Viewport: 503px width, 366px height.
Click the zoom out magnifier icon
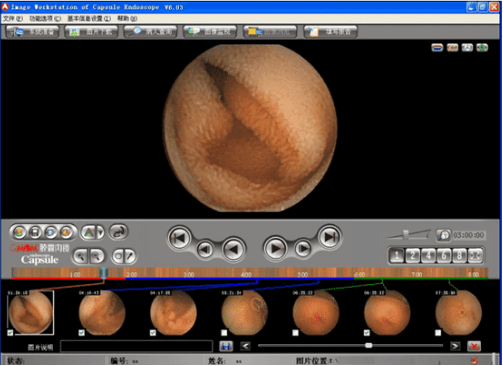click(x=96, y=256)
